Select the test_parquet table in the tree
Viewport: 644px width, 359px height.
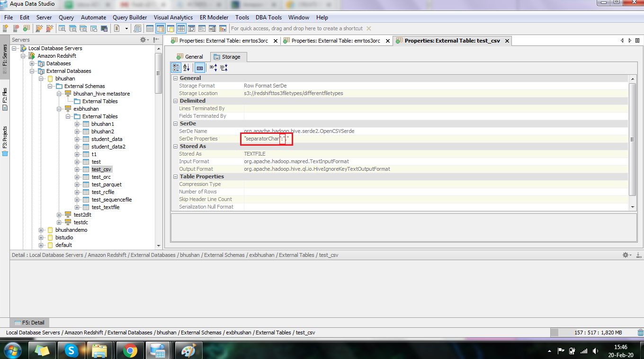pyautogui.click(x=107, y=184)
